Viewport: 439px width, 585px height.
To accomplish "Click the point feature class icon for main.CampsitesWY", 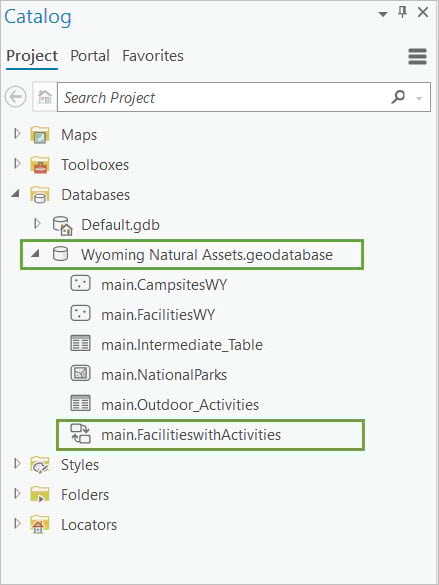I will tap(80, 283).
